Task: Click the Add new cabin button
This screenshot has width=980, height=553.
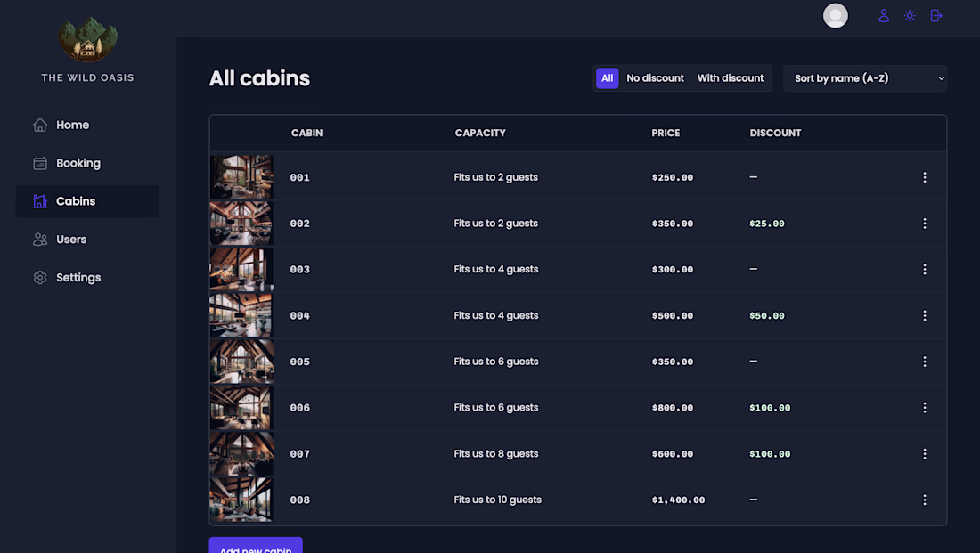Action: (x=256, y=545)
